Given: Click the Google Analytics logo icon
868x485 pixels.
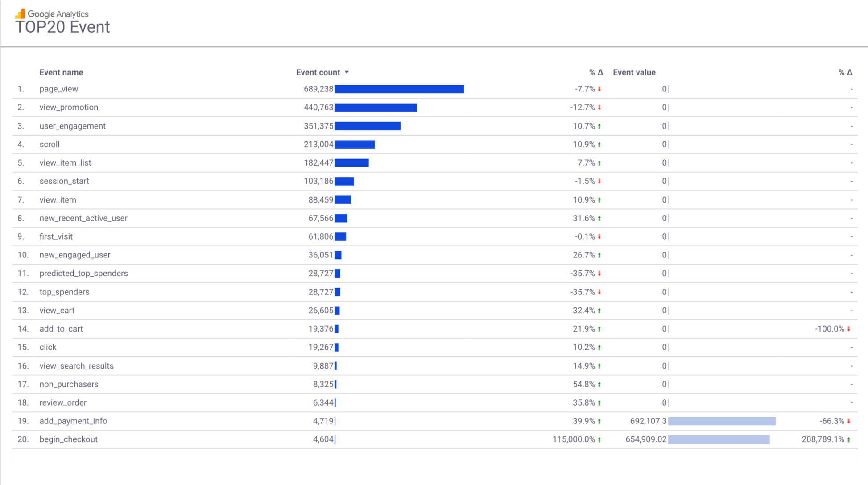Looking at the screenshot, I should pyautogui.click(x=20, y=14).
